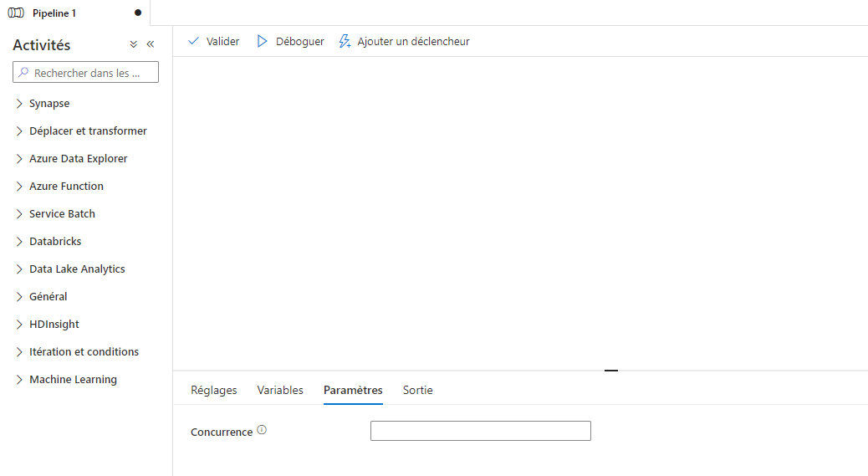Expand the Data Lake Analytics chevron
Viewport: 868px width, 476px height.
coord(19,269)
